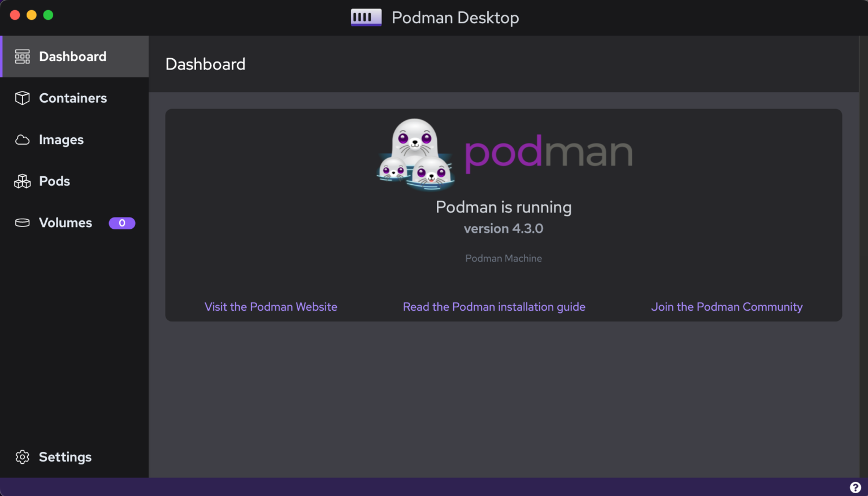868x496 pixels.
Task: Click the Podman seal mascot logo
Action: (415, 154)
